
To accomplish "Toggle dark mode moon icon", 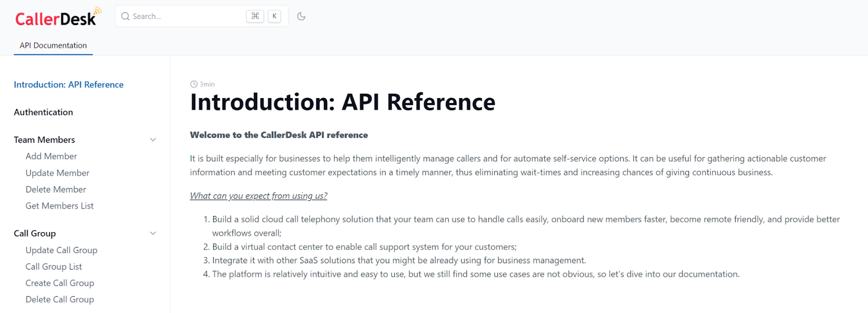I will coord(302,16).
